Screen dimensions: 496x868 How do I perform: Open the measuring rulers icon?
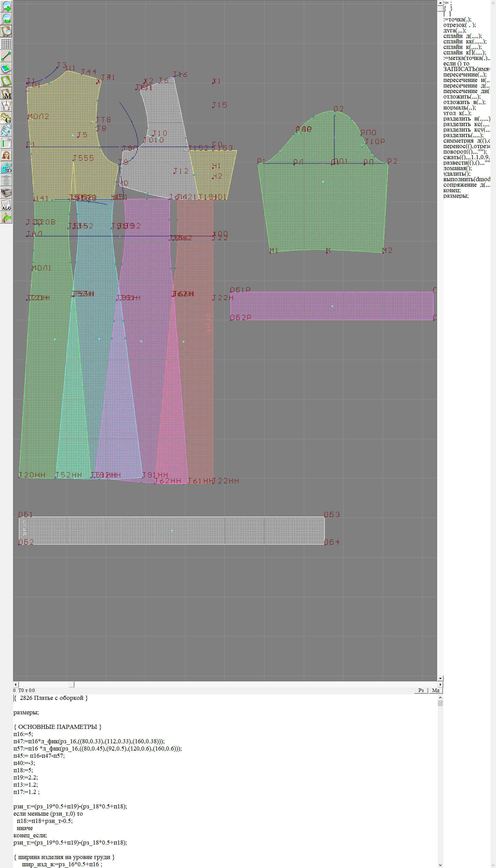pos(6,130)
